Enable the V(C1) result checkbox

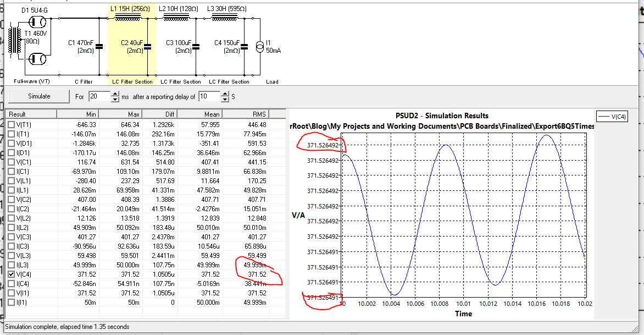[x=11, y=162]
